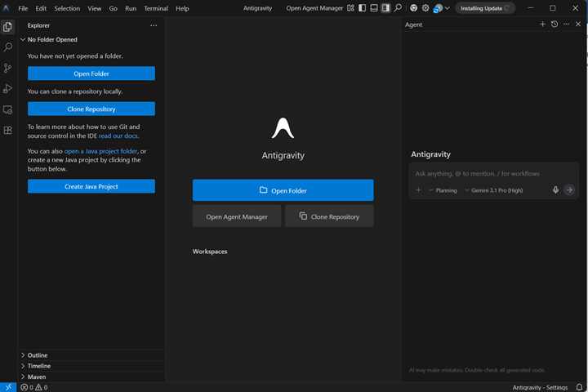588x392 pixels.
Task: Open the Extensions view icon
Action: click(x=8, y=130)
